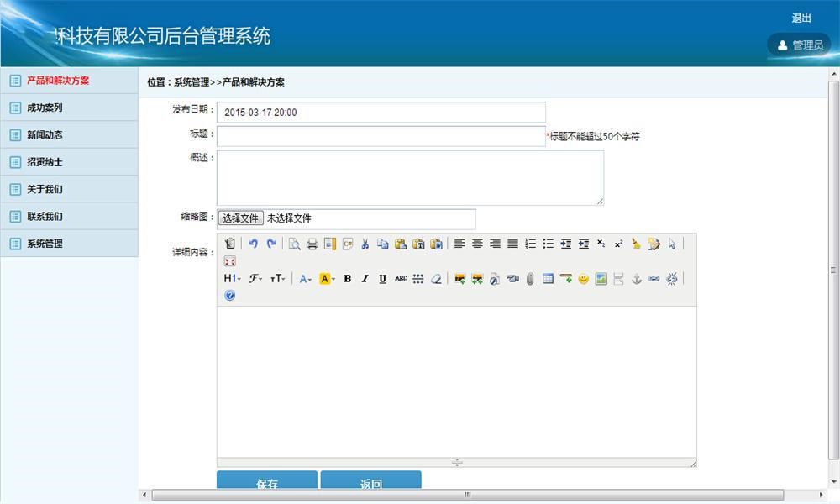Click the print icon in editor toolbar
Screen dimensions: 840x504
coord(312,244)
